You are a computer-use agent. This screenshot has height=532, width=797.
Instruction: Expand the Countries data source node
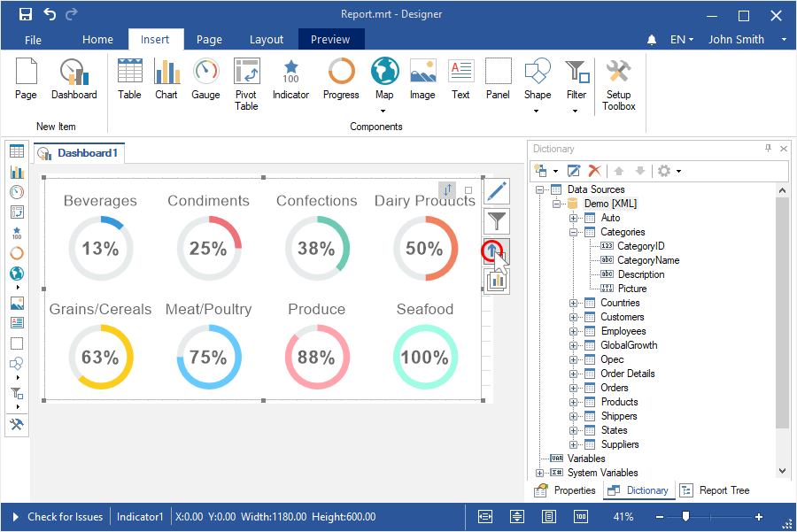[573, 303]
